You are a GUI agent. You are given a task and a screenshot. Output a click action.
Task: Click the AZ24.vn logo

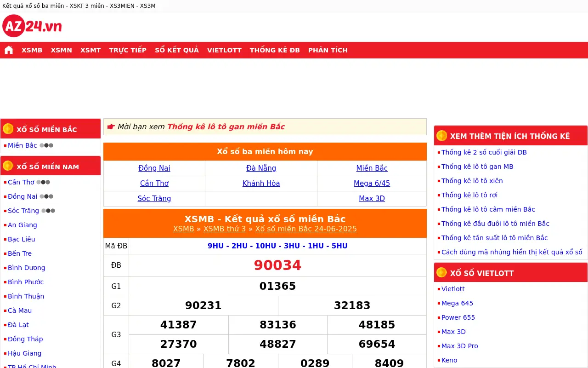[x=32, y=26]
